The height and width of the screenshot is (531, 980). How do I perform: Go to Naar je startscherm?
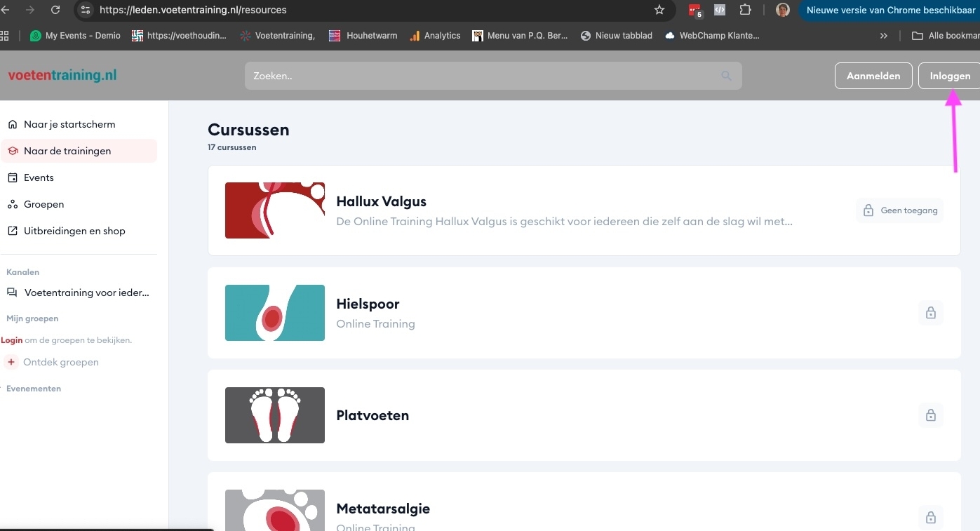coord(69,124)
